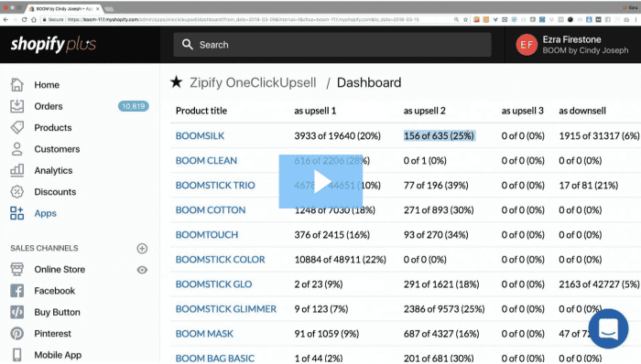Click the 'as upsell 1' column header
This screenshot has height=364, width=641.
[x=315, y=111]
